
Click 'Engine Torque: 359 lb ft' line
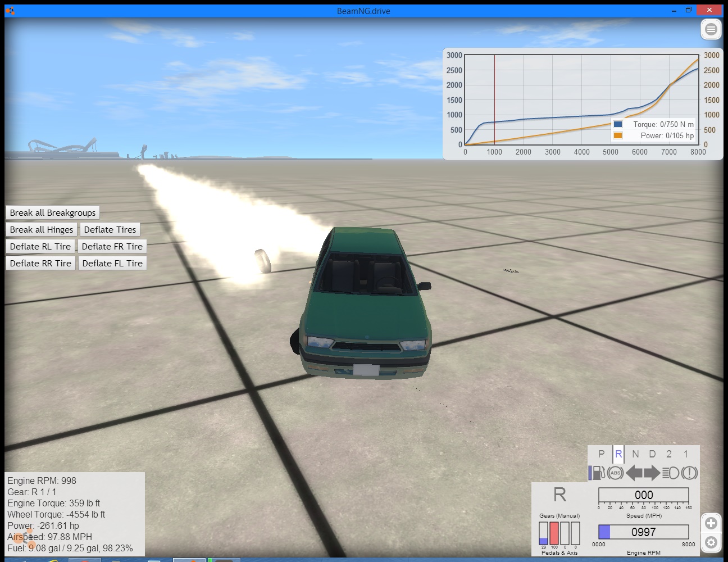point(53,503)
